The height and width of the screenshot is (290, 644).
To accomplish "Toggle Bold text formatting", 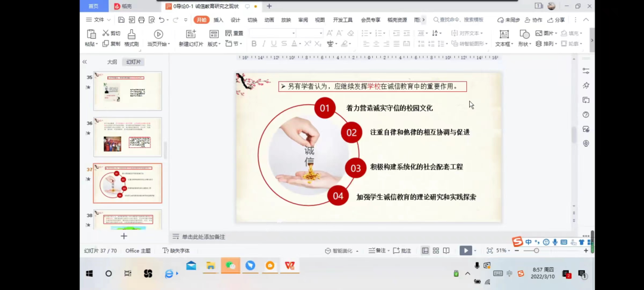I will [254, 44].
